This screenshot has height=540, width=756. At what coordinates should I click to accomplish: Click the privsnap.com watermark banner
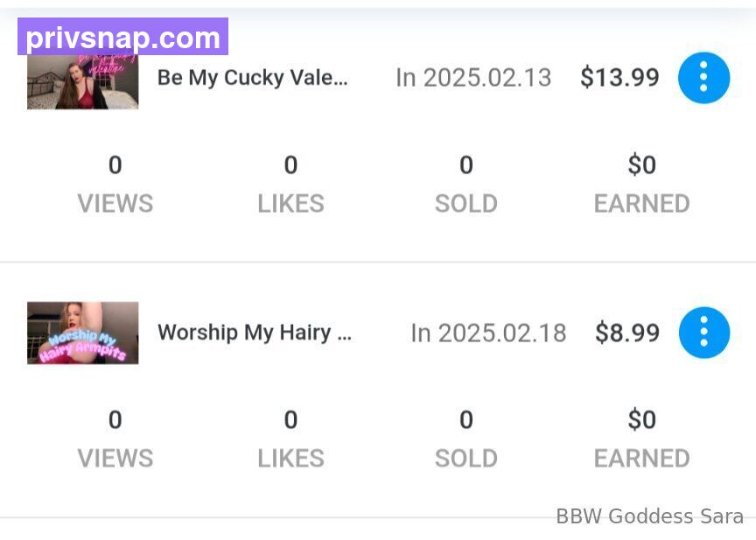tap(123, 37)
